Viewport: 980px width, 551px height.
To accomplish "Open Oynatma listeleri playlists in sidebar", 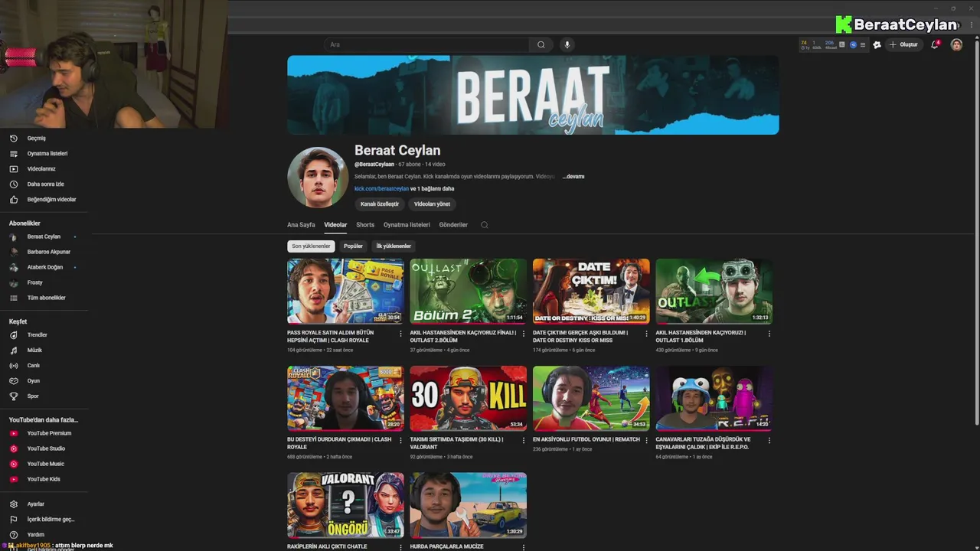I will pyautogui.click(x=38, y=154).
